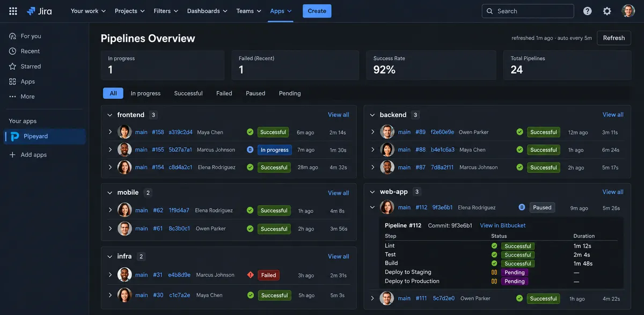Open the Dashboards dropdown menu
Viewport: 644px width, 315px height.
(207, 11)
